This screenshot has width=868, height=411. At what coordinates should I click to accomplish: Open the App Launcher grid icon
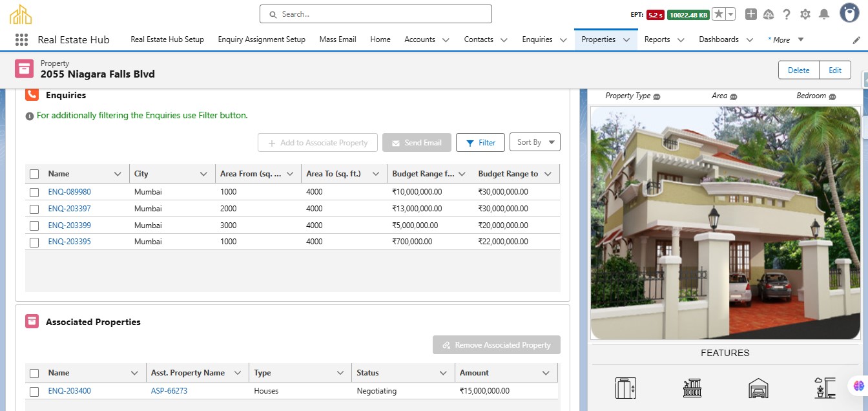21,39
